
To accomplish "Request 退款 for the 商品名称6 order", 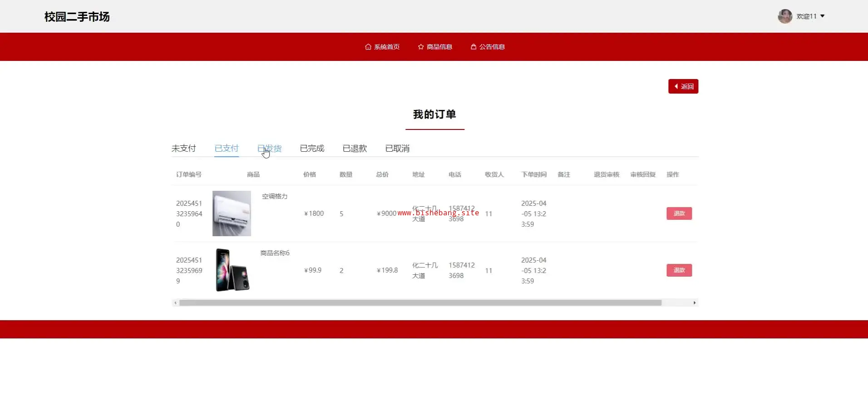I will [x=679, y=270].
